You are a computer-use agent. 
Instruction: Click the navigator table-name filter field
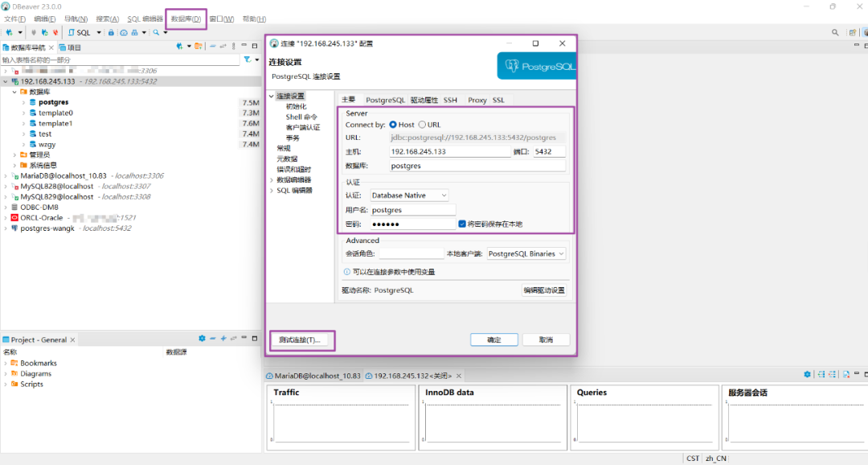120,60
